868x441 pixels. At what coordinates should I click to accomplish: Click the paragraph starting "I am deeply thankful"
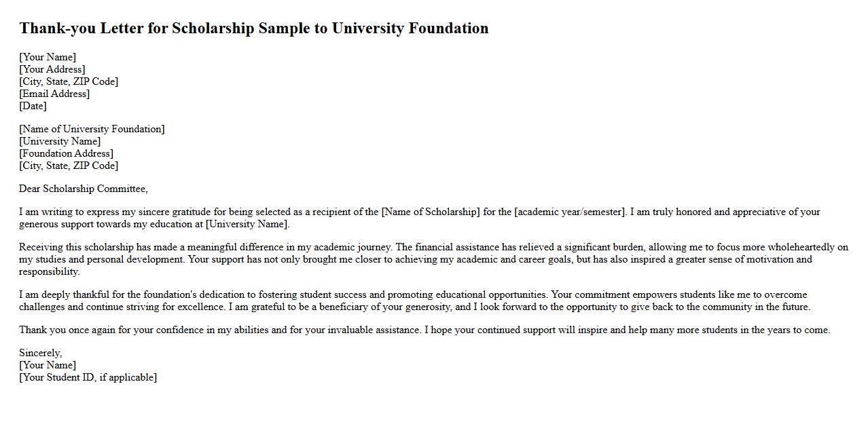pos(414,301)
